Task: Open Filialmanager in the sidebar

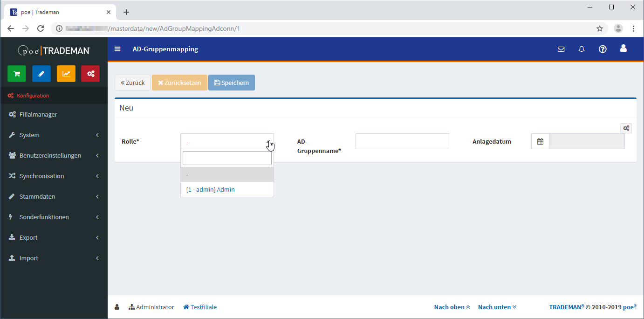Action: pyautogui.click(x=38, y=114)
